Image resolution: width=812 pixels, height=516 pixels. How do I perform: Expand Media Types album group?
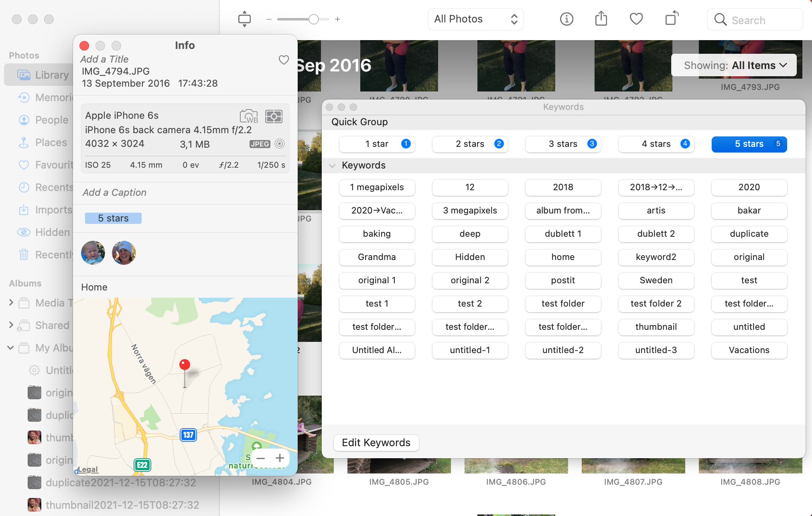pyautogui.click(x=11, y=303)
